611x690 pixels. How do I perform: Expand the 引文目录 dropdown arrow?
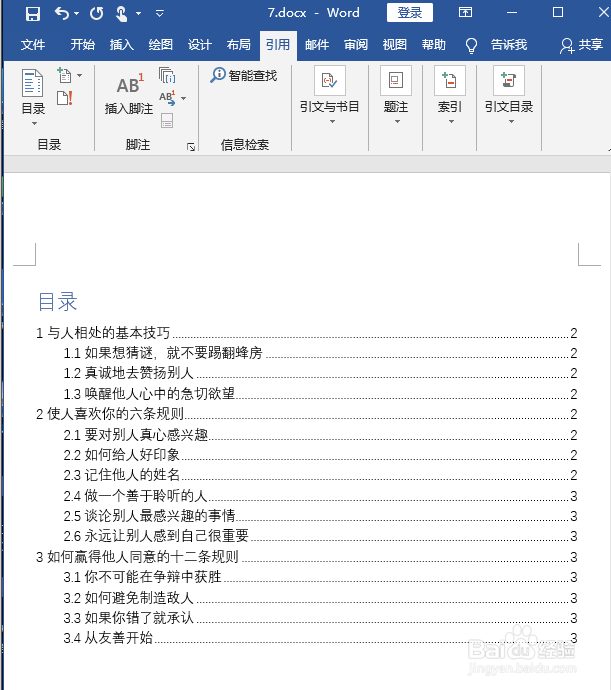511,121
